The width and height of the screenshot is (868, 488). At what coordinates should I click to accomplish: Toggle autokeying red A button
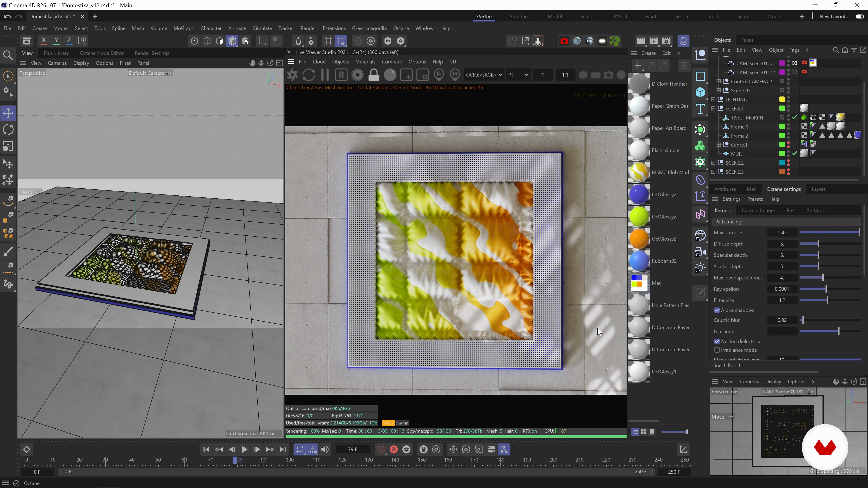[x=394, y=449]
